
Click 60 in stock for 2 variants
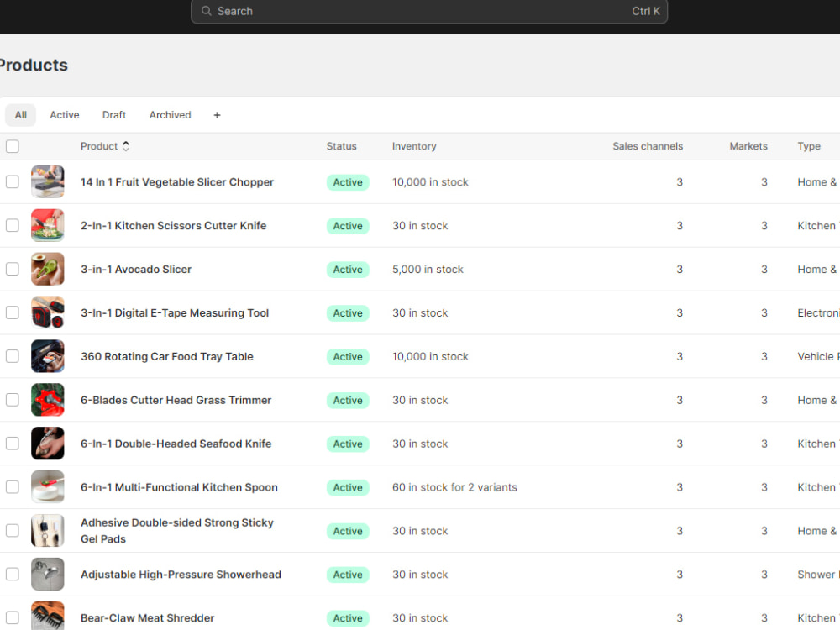[x=454, y=487]
